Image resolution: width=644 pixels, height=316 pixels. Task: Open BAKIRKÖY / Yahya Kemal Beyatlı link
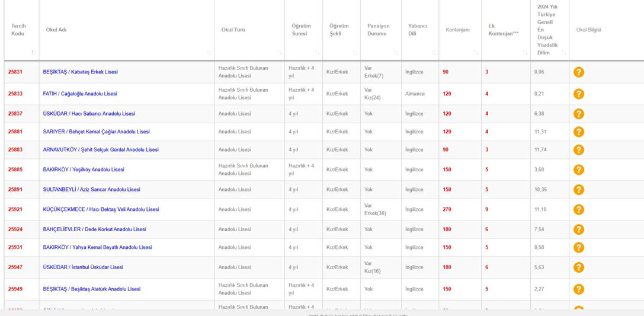97,247
